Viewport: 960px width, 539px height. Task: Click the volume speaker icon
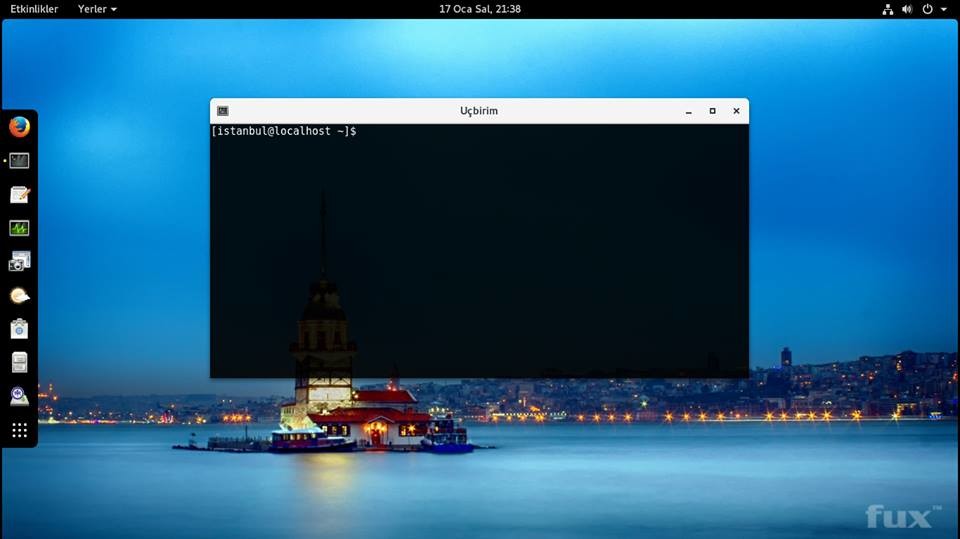(x=907, y=9)
